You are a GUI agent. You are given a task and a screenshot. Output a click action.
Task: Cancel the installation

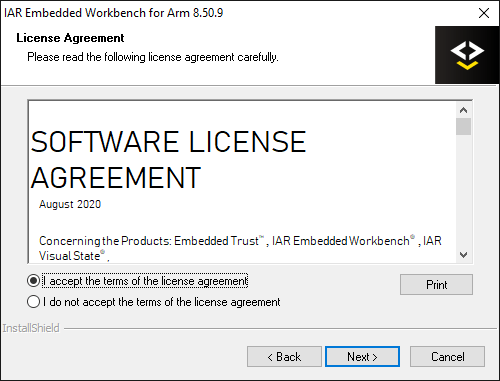447,357
